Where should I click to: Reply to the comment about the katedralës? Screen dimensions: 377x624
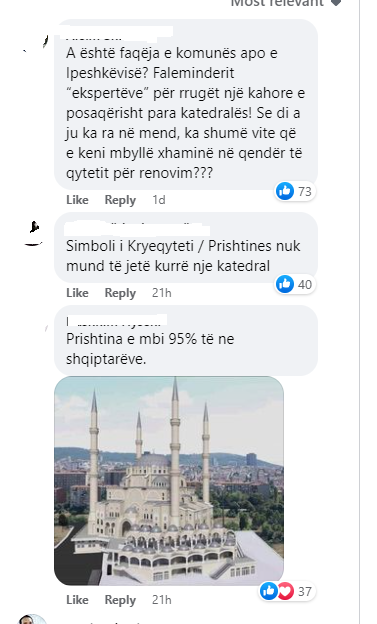click(120, 200)
